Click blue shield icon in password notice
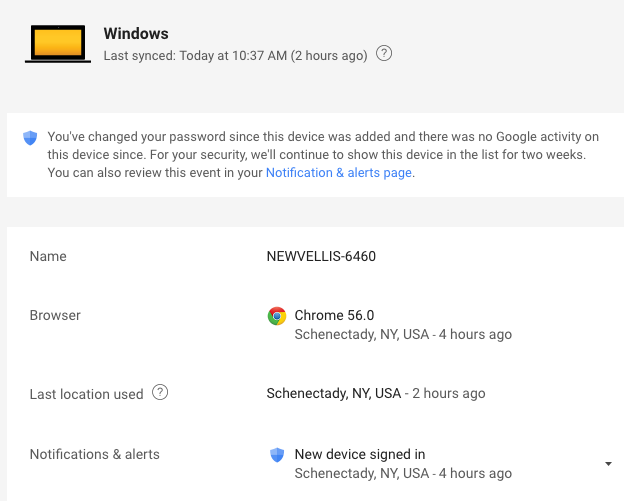Screen dimensions: 624x501 pos(30,138)
